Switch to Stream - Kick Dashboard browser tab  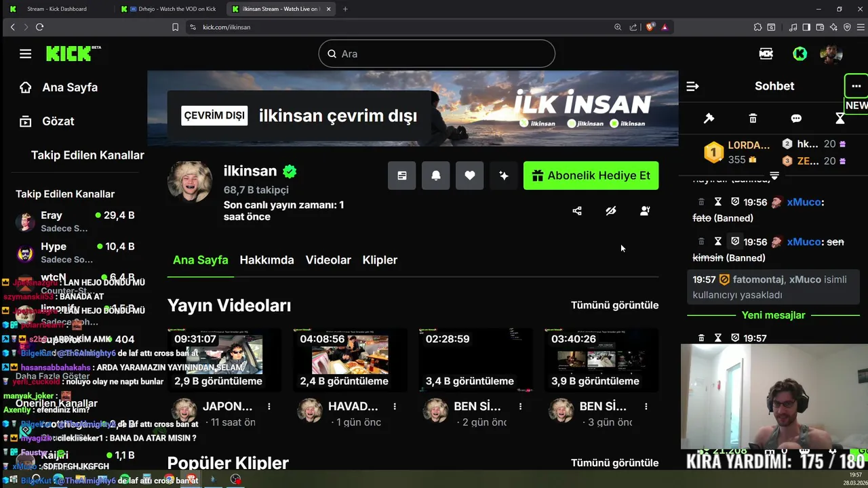[56, 9]
